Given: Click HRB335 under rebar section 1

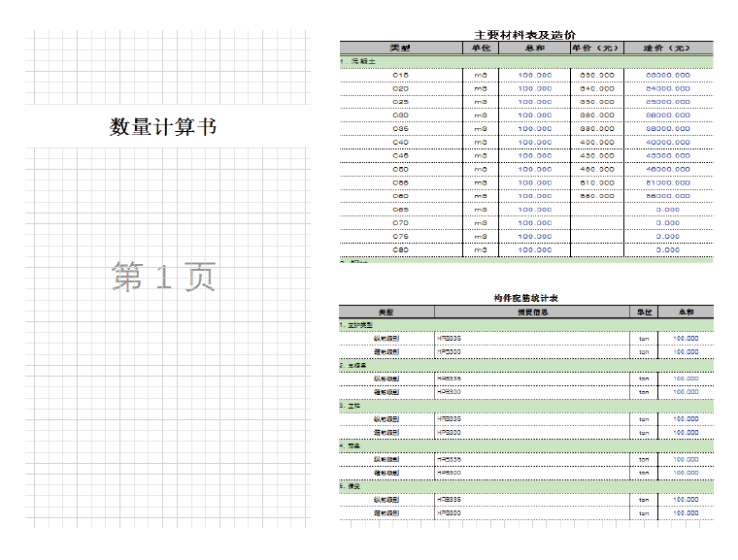Looking at the screenshot, I should [449, 339].
